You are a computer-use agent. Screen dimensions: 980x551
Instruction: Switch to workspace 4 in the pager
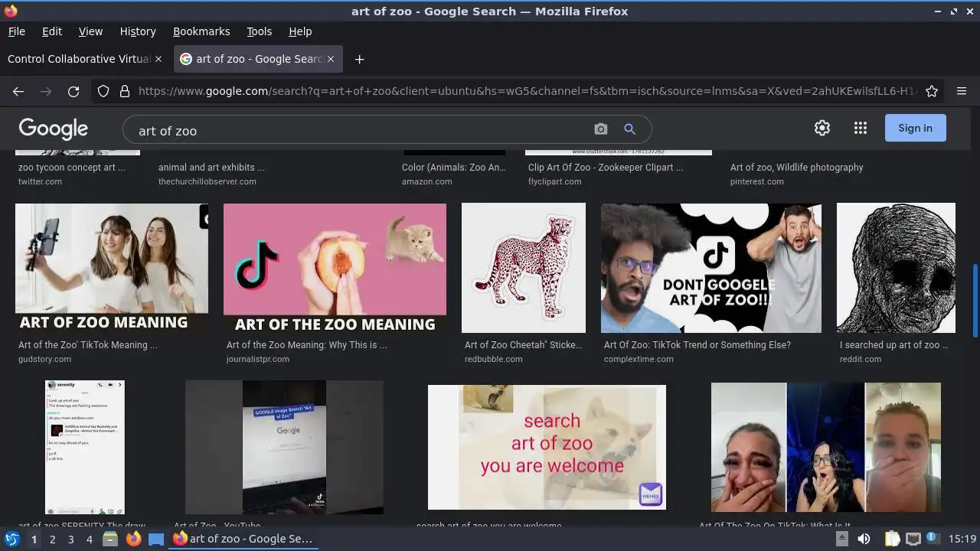click(x=89, y=539)
